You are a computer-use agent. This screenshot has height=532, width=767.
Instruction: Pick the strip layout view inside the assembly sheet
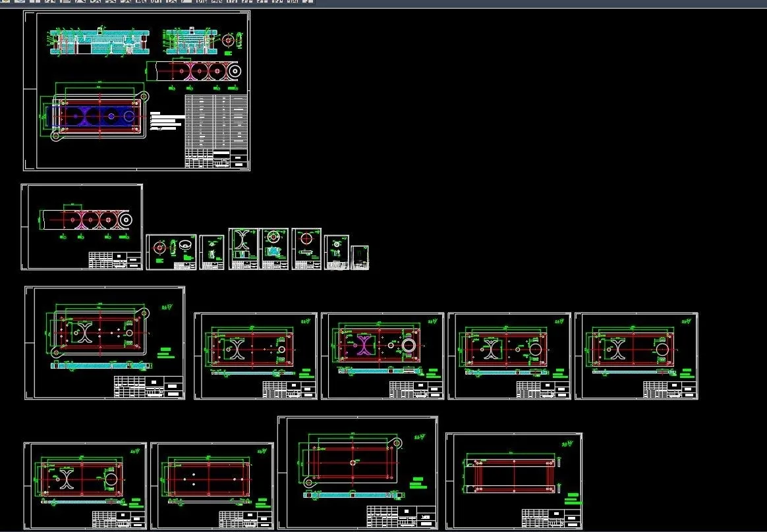tap(194, 71)
